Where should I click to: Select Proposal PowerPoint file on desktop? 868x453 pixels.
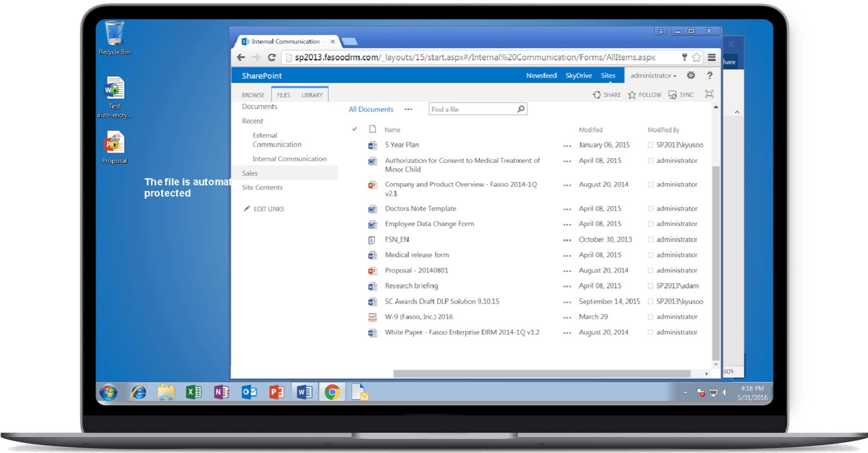tap(114, 147)
